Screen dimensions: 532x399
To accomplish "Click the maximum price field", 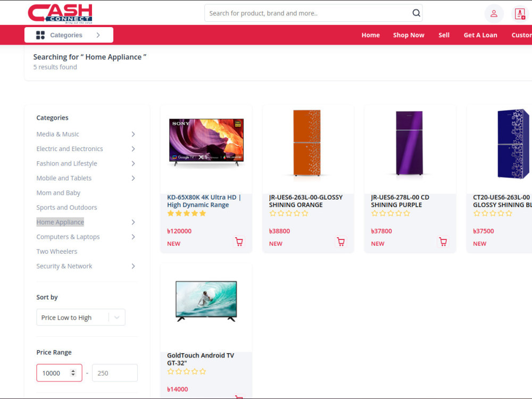I will tap(115, 373).
